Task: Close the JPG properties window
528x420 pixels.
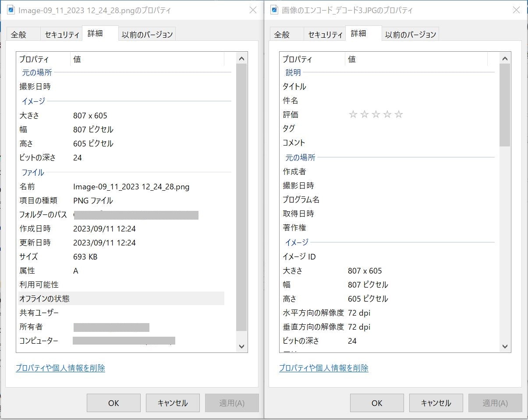Action: (516, 10)
